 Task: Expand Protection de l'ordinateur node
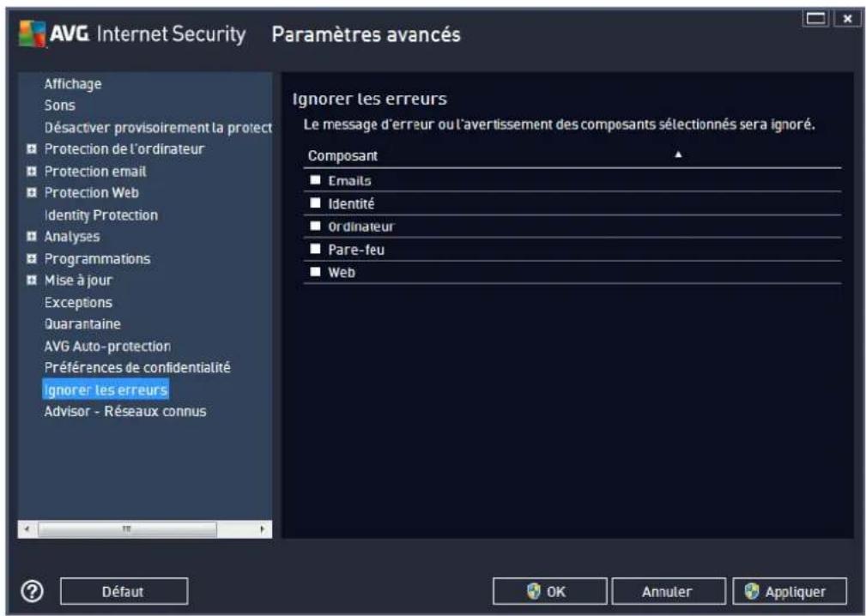click(32, 149)
